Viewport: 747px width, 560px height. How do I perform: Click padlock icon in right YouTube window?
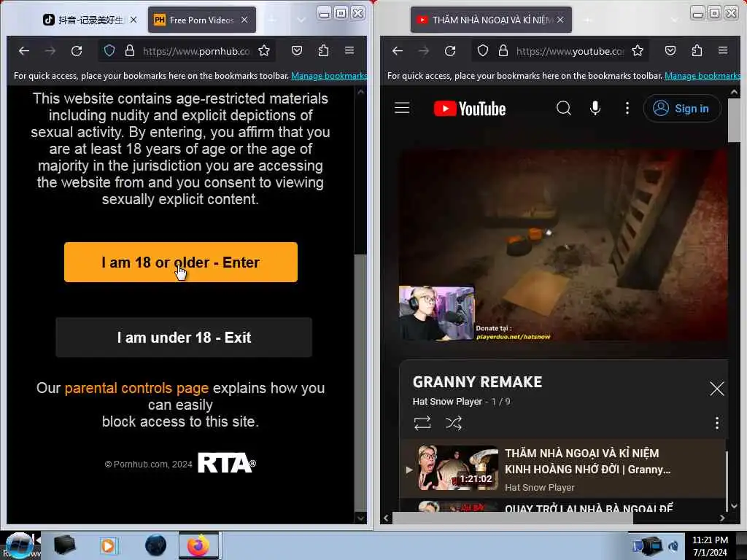[x=503, y=50]
